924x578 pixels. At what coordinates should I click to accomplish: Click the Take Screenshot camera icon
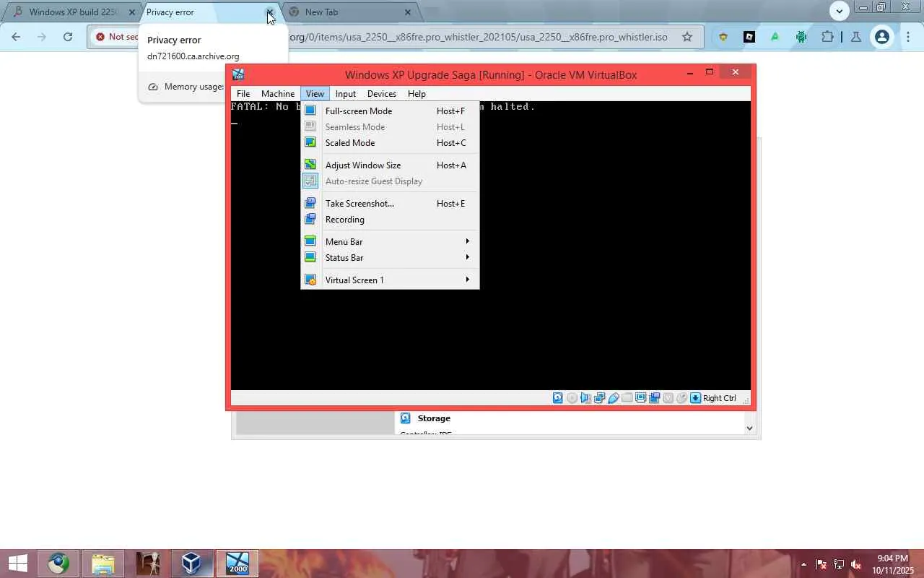310,203
